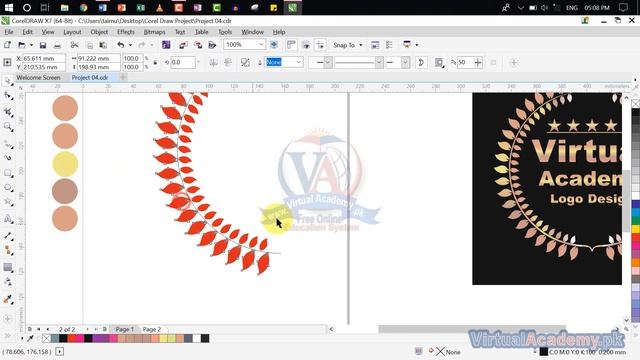Viewport: 640px width, 360px height.
Task: Select the Drop Shadow tool
Action: tap(7, 267)
